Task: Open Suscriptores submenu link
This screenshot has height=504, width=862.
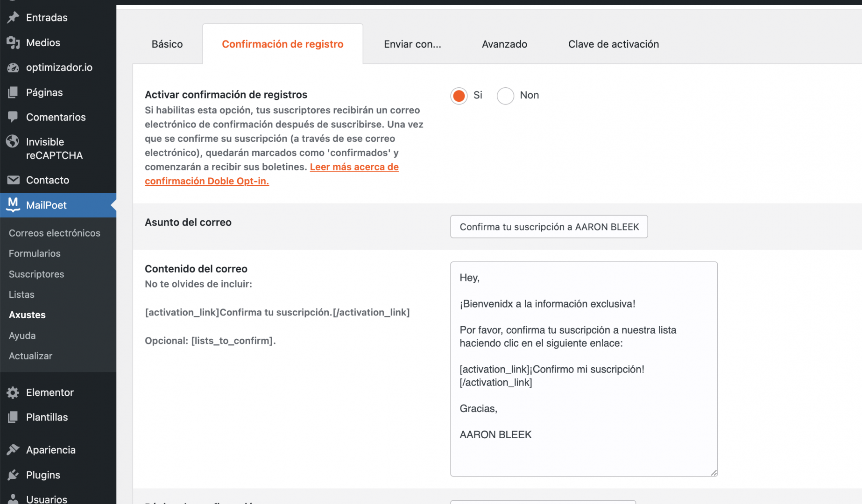Action: click(x=36, y=274)
